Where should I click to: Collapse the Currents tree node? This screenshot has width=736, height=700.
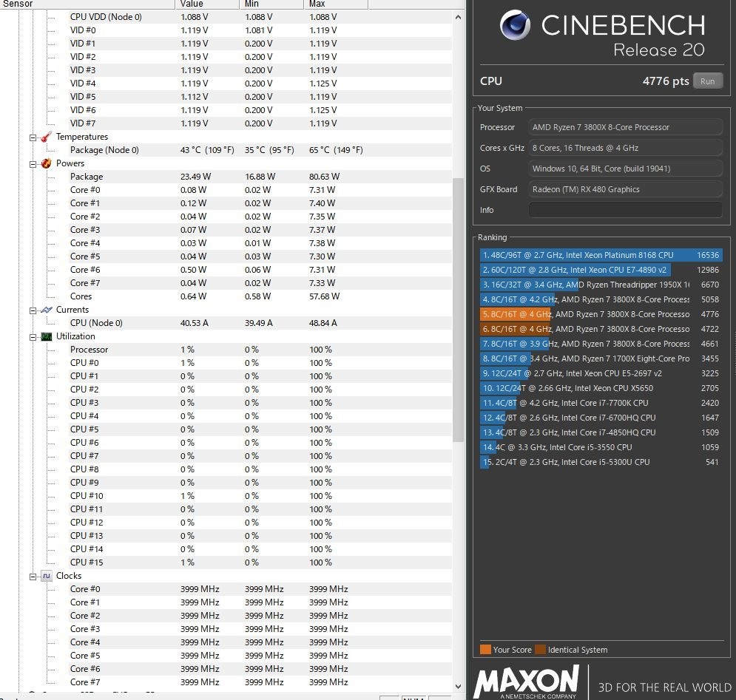tap(33, 310)
